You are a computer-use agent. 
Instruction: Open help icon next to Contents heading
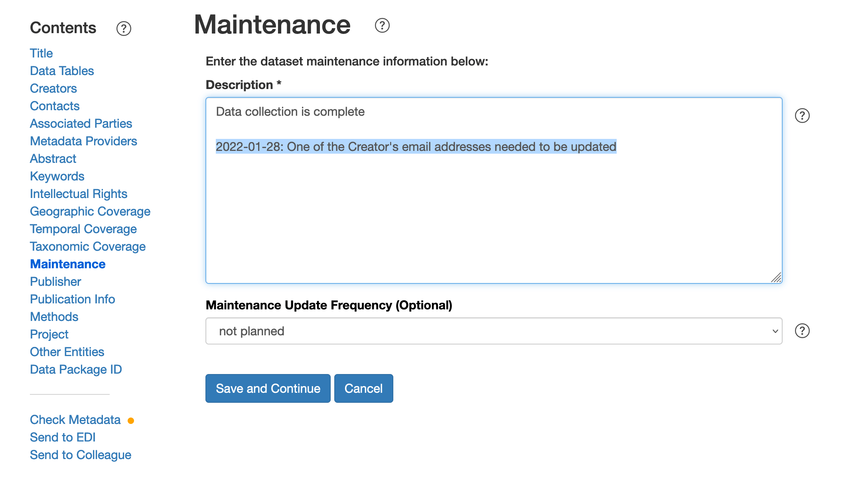(124, 29)
